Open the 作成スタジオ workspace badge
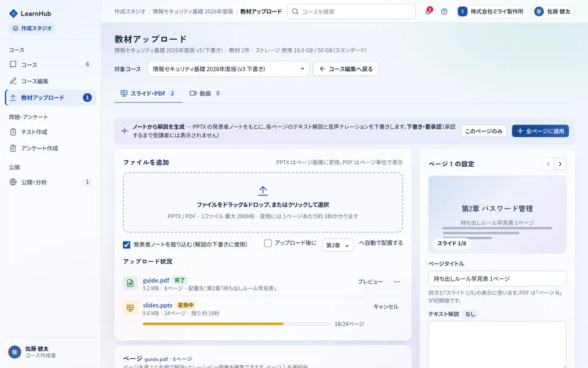588x368 pixels. [32, 28]
